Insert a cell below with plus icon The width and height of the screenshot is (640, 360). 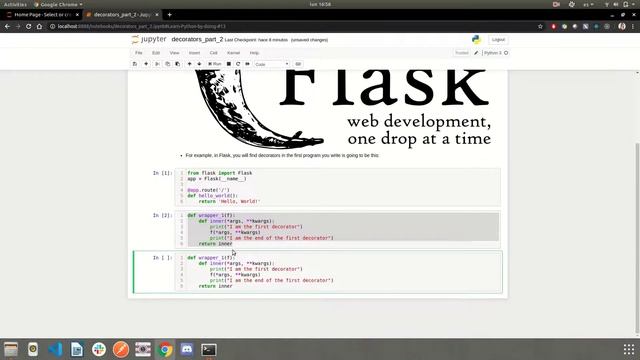pos(146,64)
